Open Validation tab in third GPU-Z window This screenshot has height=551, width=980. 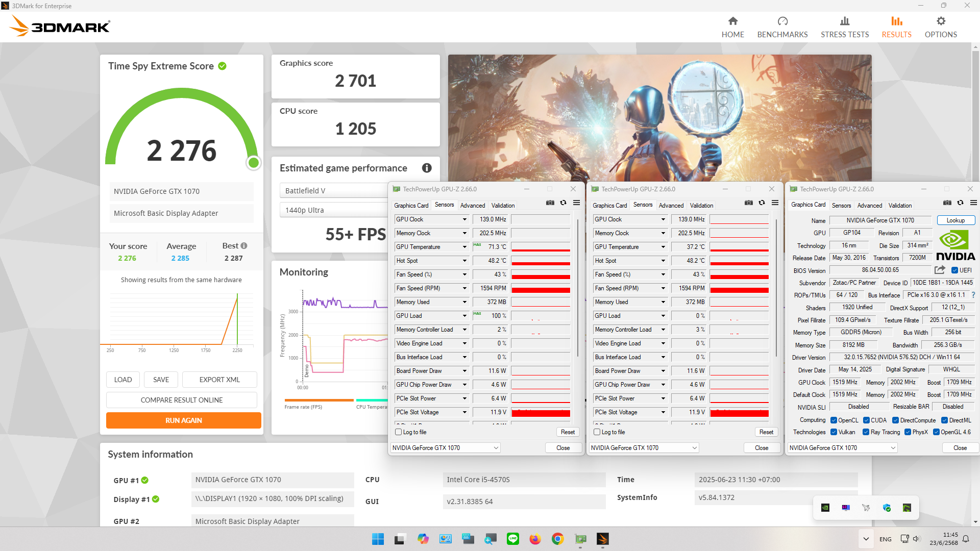[x=900, y=205]
